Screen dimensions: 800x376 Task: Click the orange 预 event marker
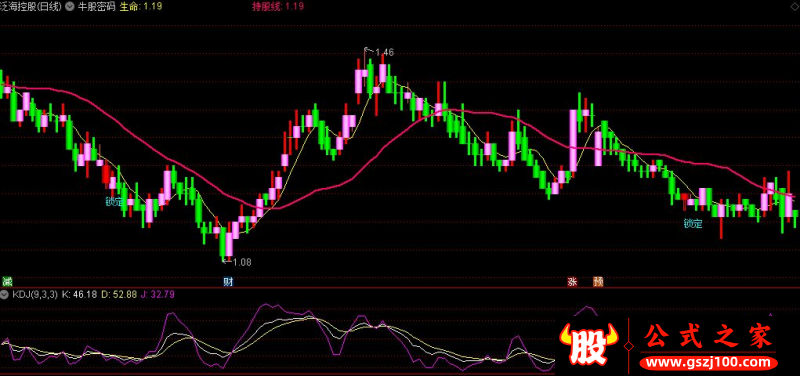pos(598,281)
